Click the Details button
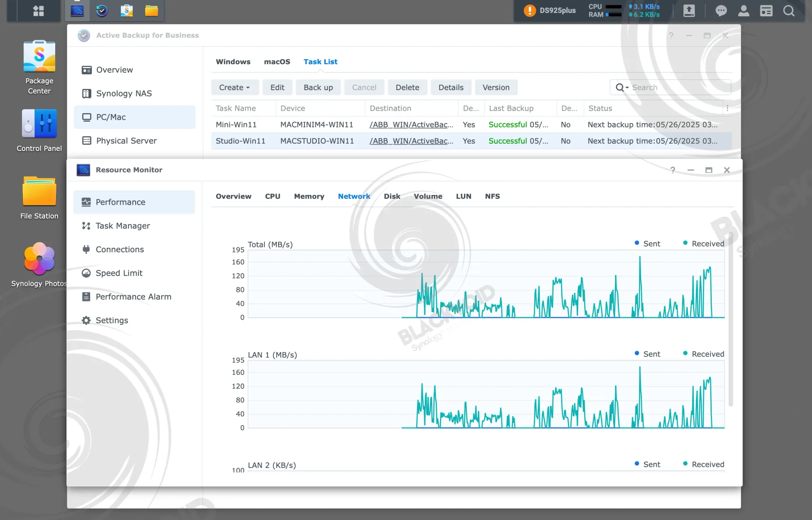 (x=451, y=88)
